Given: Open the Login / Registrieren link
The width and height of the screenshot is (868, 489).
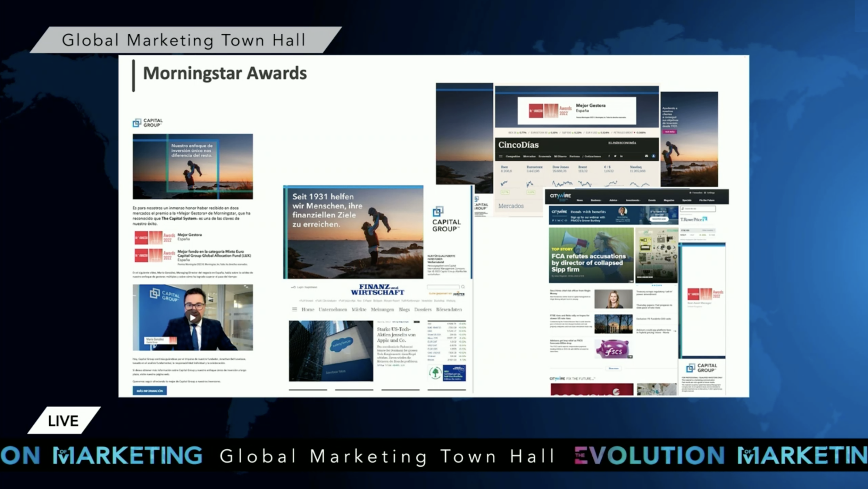Looking at the screenshot, I should click(304, 287).
